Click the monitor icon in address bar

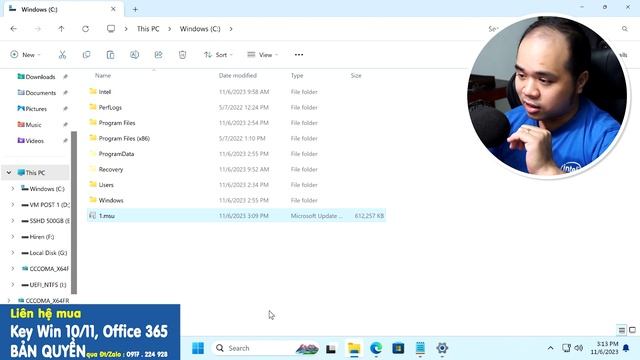111,29
